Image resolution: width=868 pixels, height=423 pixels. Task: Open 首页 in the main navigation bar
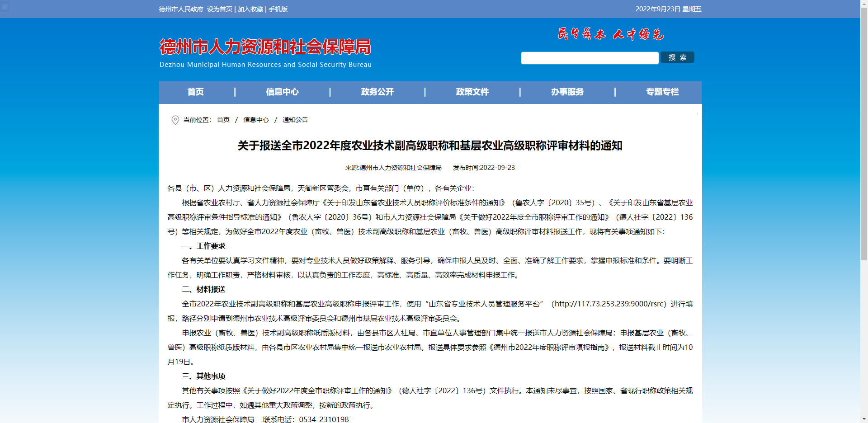(x=195, y=92)
